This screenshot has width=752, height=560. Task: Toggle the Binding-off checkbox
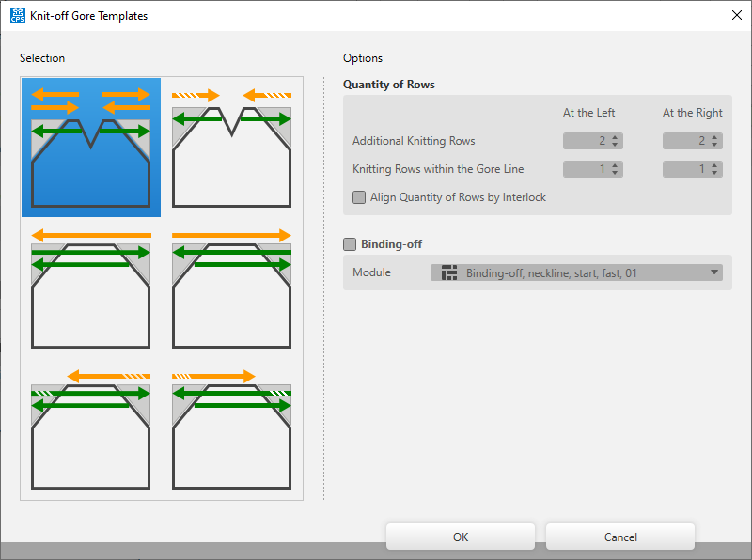point(350,244)
